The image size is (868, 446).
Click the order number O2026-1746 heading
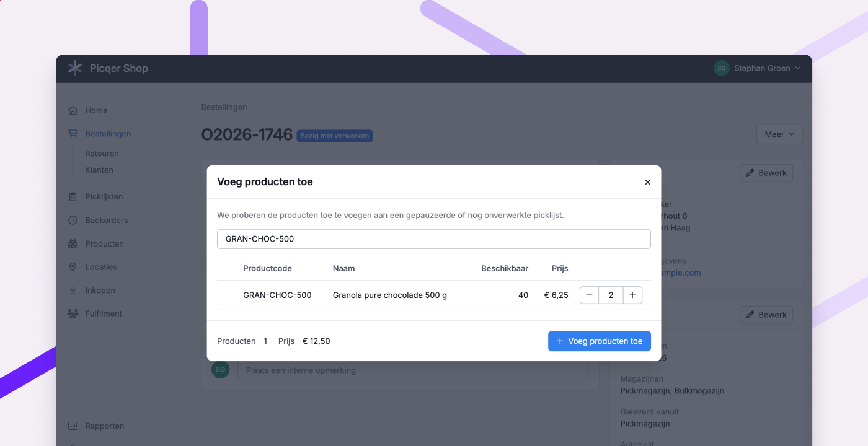[x=247, y=134]
